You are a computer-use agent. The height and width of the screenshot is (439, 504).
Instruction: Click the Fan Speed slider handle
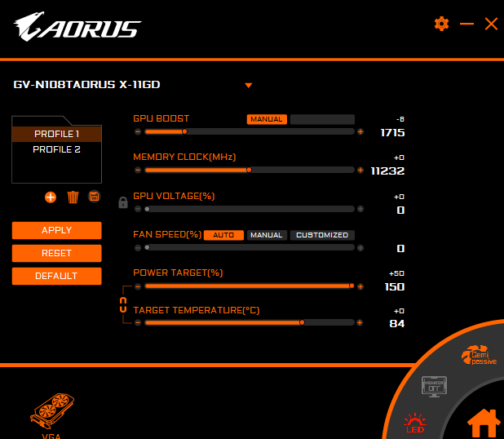pyautogui.click(x=147, y=247)
